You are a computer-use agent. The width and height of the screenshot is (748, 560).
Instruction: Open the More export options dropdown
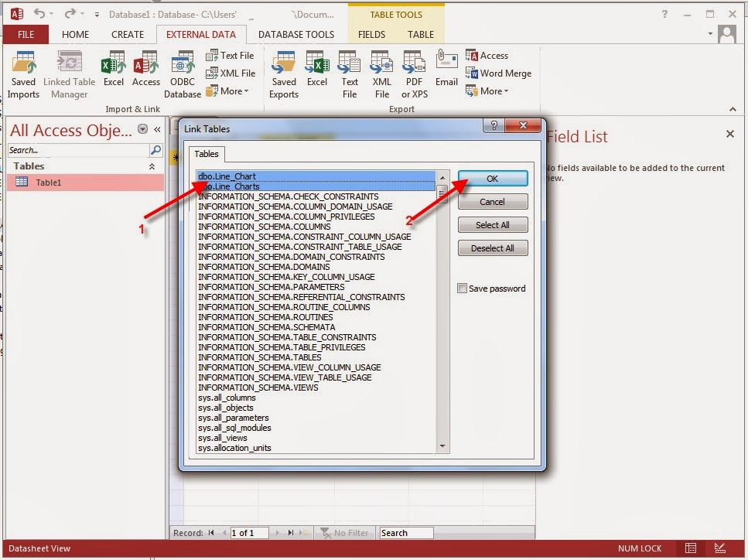[x=490, y=90]
